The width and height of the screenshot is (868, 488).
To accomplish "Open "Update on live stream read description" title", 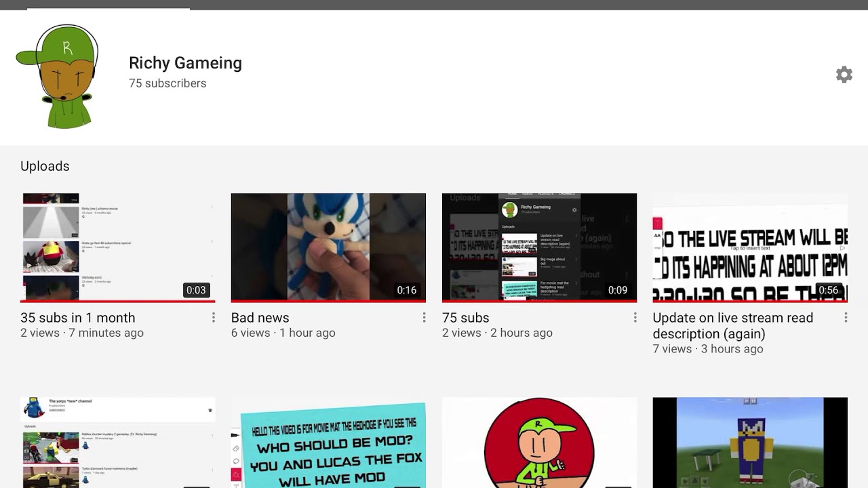I will (733, 326).
